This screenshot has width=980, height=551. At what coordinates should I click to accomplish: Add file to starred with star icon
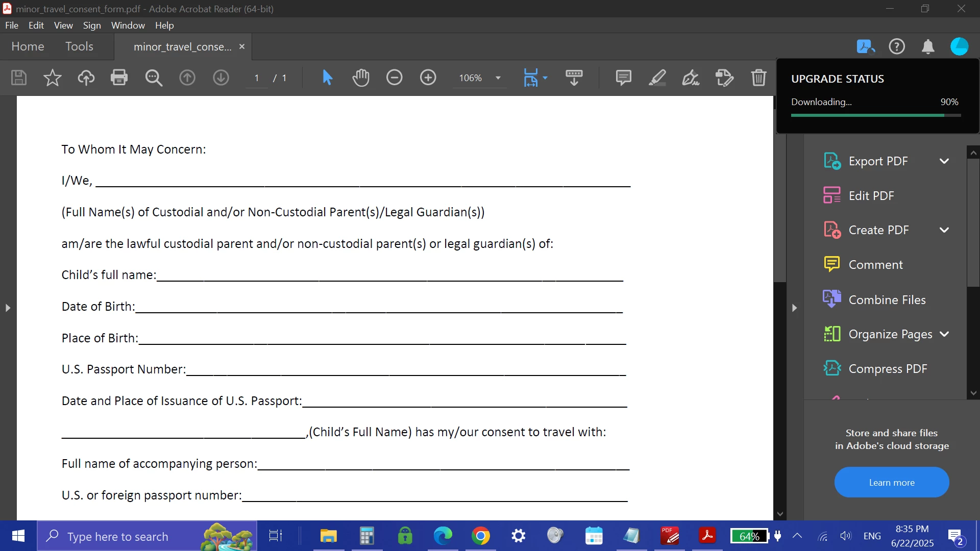click(52, 78)
